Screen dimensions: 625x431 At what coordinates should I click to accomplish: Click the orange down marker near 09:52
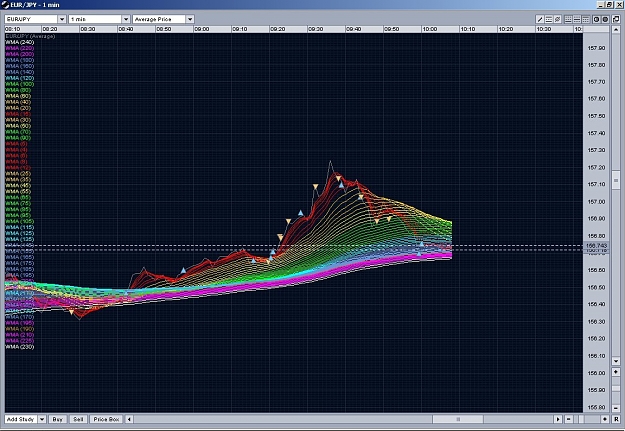[x=389, y=218]
